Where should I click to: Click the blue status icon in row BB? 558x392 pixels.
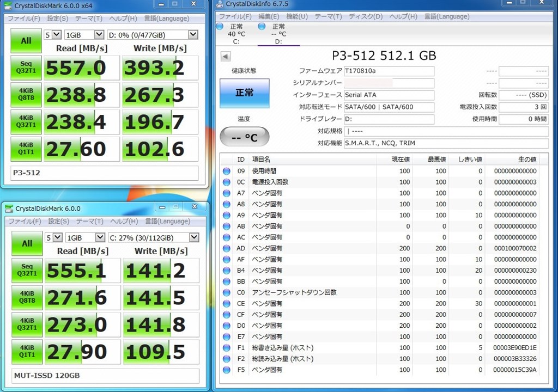[226, 281]
